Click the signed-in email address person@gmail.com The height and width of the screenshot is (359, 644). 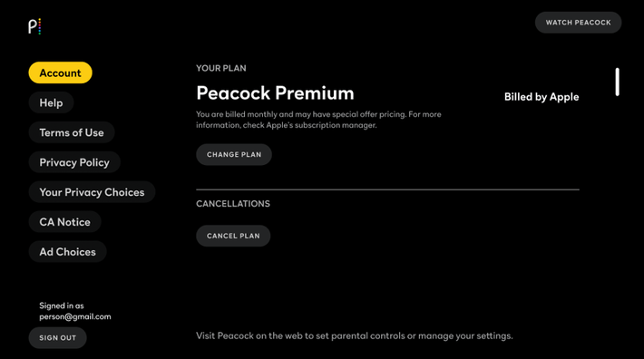[75, 316]
